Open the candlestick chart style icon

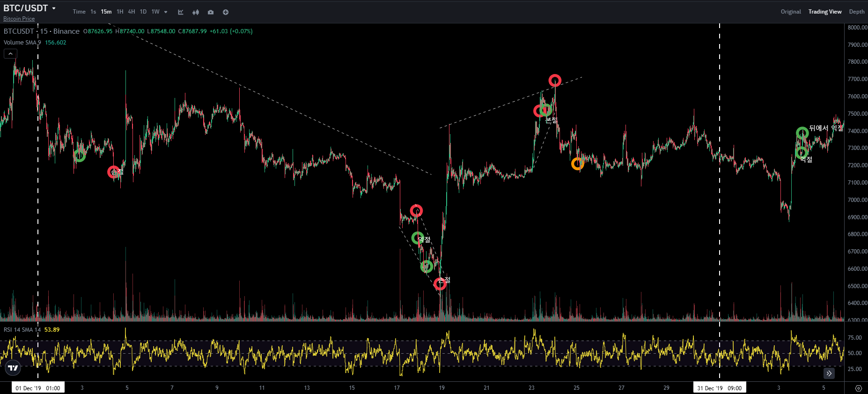coord(196,12)
